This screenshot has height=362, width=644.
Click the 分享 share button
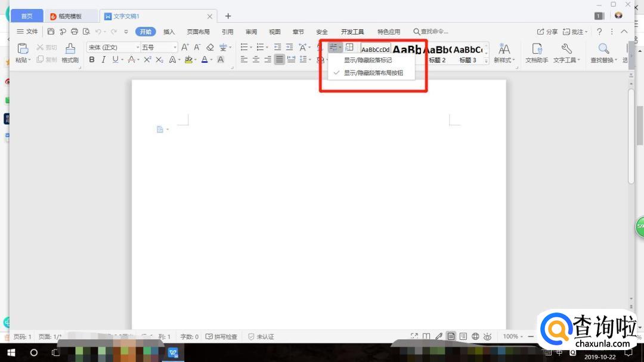(x=547, y=32)
